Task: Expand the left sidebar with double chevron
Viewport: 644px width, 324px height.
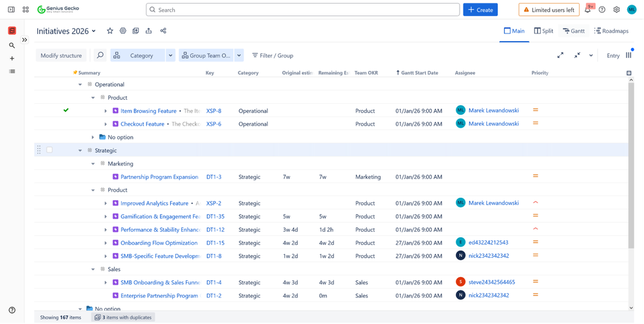Action: click(24, 40)
